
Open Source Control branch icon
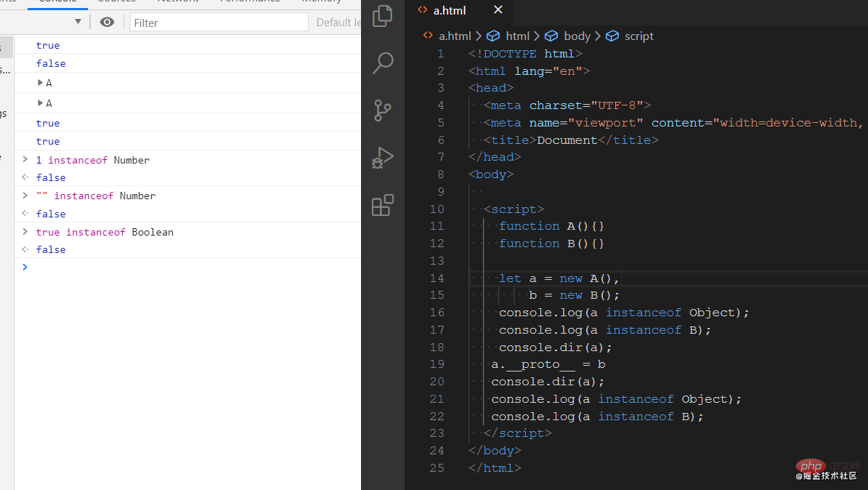click(x=383, y=111)
